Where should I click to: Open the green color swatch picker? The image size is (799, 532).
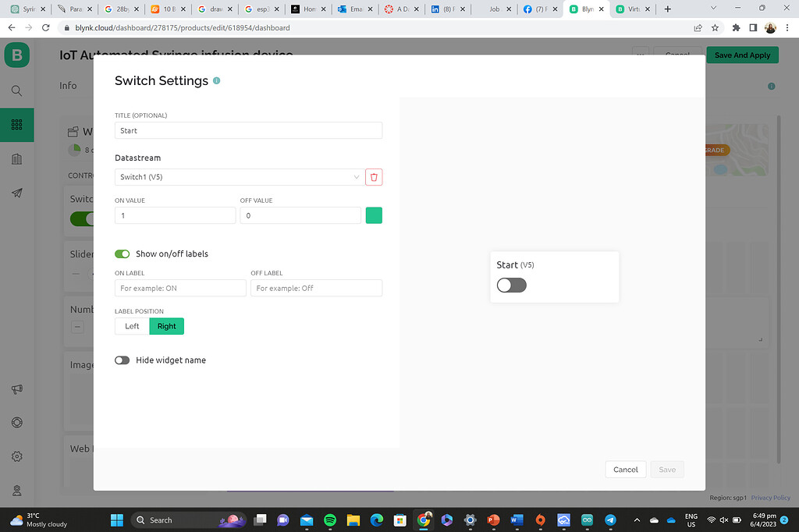click(374, 215)
